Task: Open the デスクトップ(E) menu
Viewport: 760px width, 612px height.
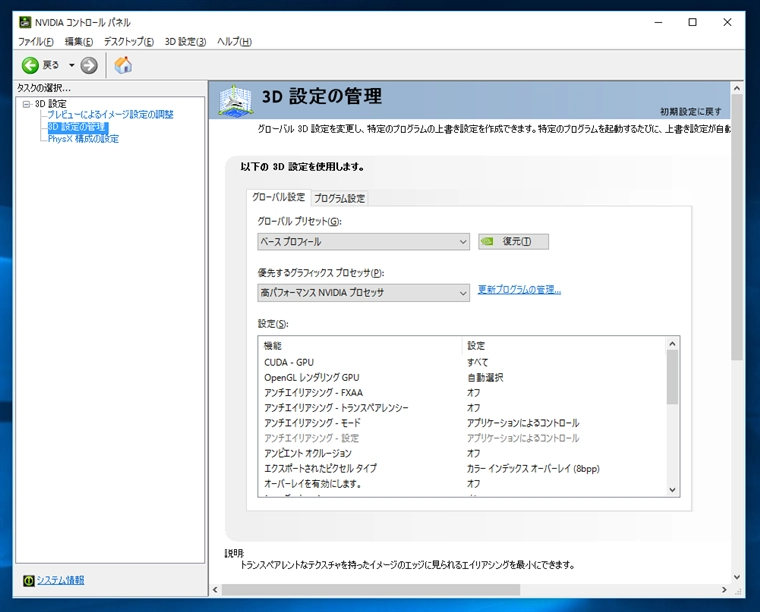Action: [x=128, y=42]
